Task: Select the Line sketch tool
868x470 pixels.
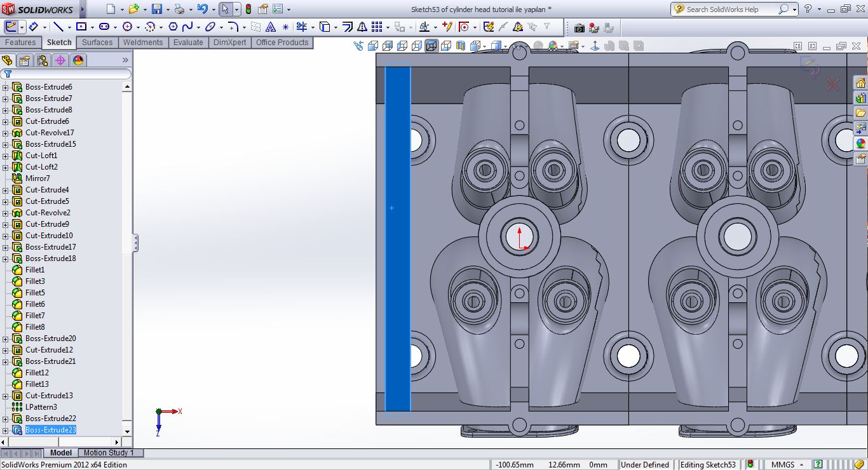Action: [x=58, y=27]
